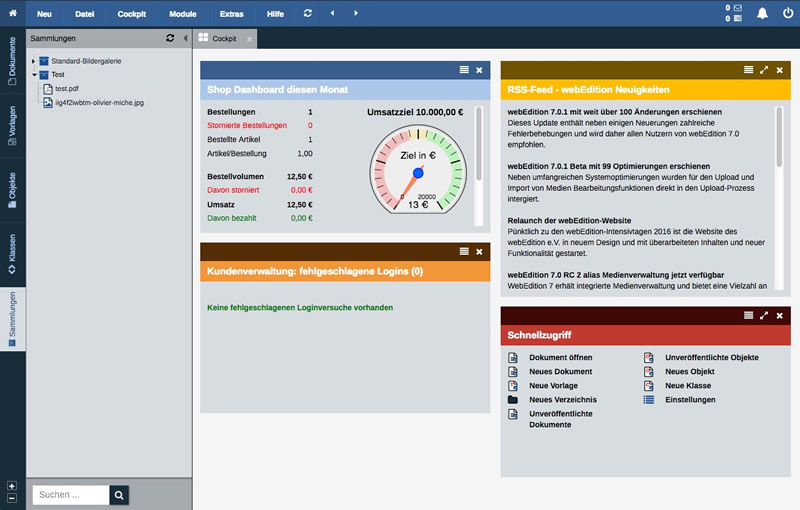Open the Datei menu
Image resolution: width=800 pixels, height=510 pixels.
(85, 14)
